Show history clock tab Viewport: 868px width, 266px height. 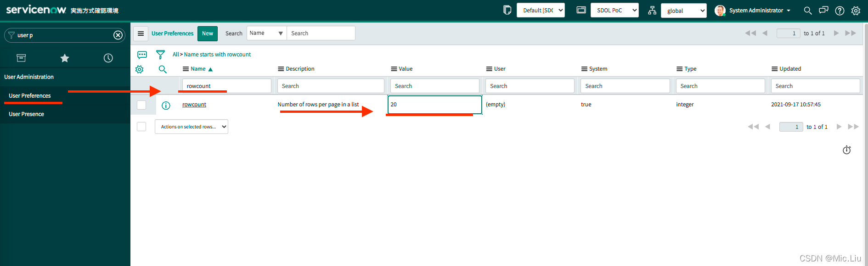pos(108,58)
